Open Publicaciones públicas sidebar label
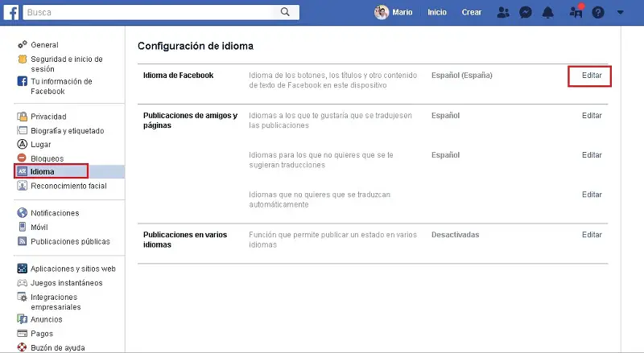 (70, 241)
